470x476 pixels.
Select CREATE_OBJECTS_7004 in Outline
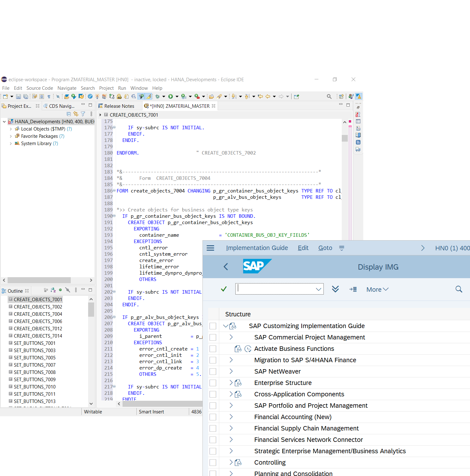[38, 314]
